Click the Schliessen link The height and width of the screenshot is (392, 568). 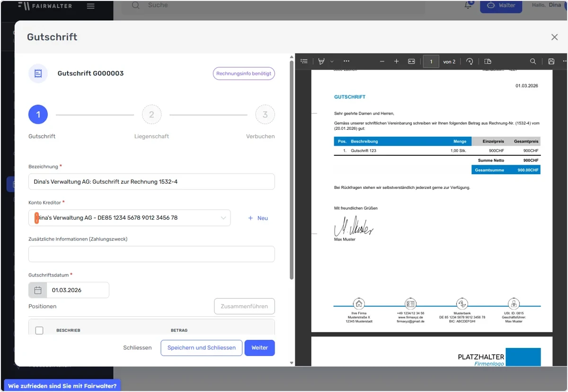[137, 347]
